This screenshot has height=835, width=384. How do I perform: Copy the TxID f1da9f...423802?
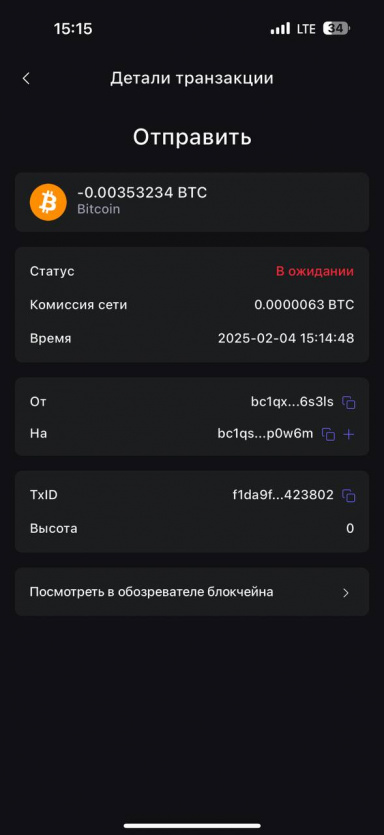(348, 496)
